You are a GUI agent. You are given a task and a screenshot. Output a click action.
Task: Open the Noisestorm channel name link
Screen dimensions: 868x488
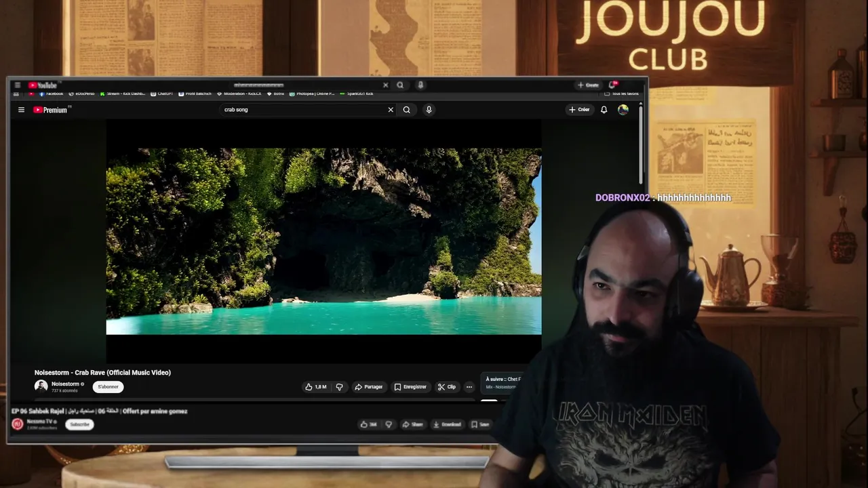pos(65,384)
